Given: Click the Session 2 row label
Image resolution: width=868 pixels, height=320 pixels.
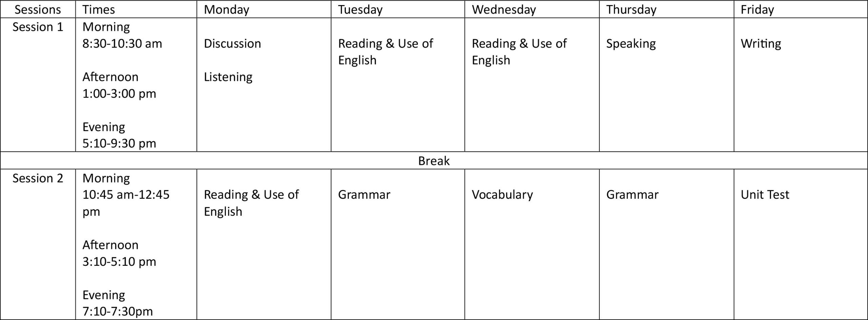Looking at the screenshot, I should 38,178.
